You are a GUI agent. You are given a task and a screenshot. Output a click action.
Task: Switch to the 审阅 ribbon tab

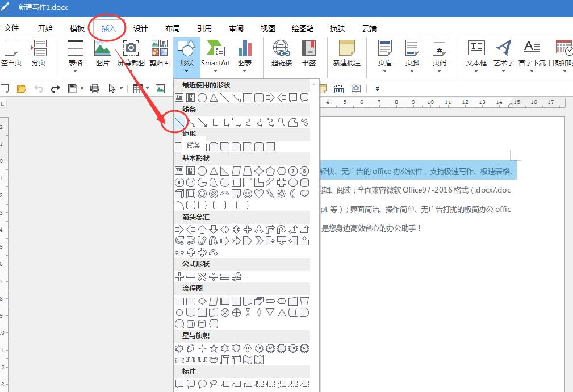tap(236, 27)
